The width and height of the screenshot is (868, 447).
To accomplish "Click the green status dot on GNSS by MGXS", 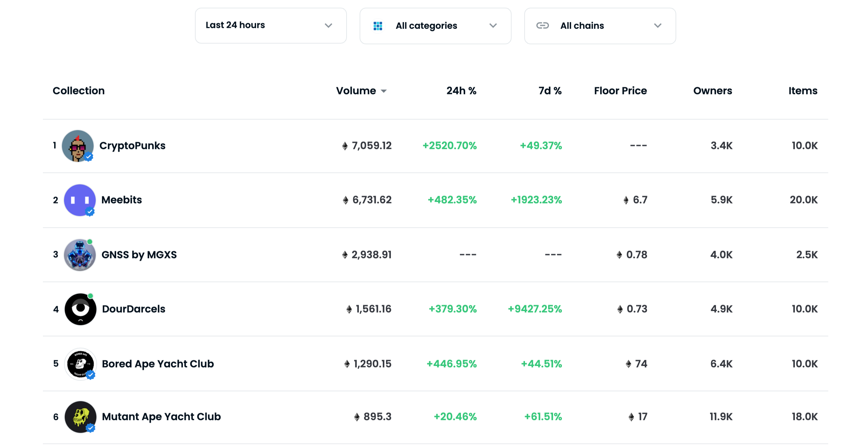I will pyautogui.click(x=90, y=242).
